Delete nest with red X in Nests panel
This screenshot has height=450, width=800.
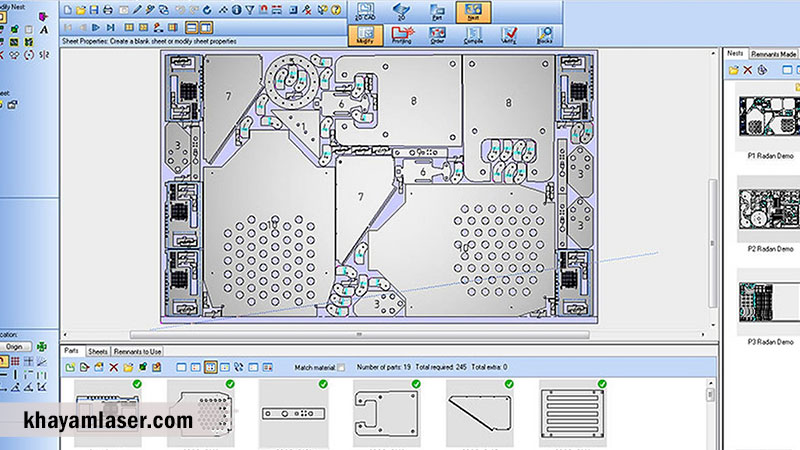click(x=748, y=70)
